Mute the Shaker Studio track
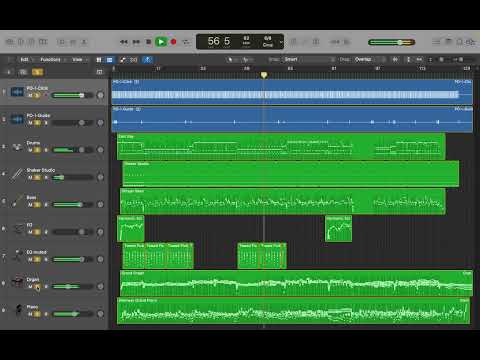480x360 pixels. (x=30, y=177)
